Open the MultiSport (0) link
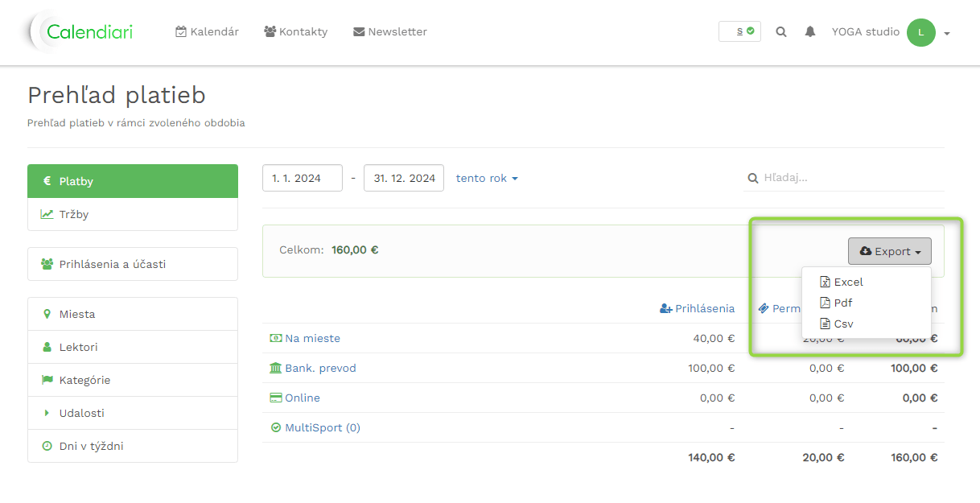This screenshot has width=980, height=503. click(x=323, y=427)
